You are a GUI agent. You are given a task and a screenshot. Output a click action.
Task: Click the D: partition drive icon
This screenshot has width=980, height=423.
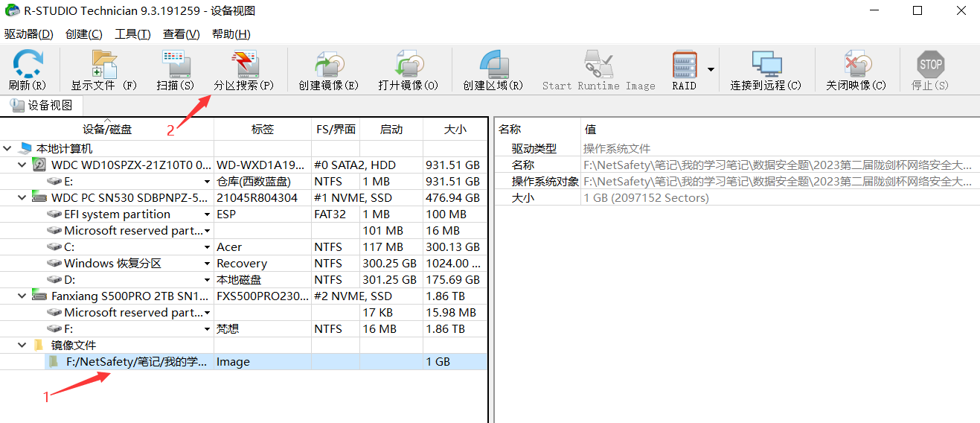point(54,280)
